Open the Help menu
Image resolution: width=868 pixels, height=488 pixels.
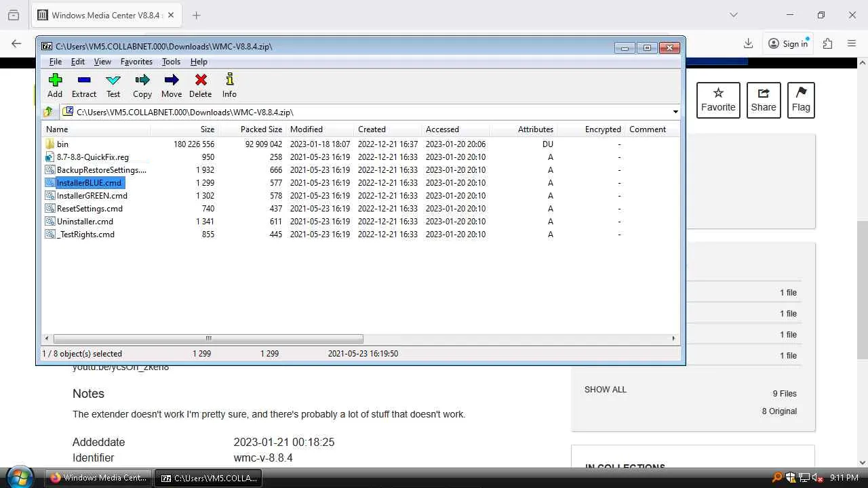point(199,62)
